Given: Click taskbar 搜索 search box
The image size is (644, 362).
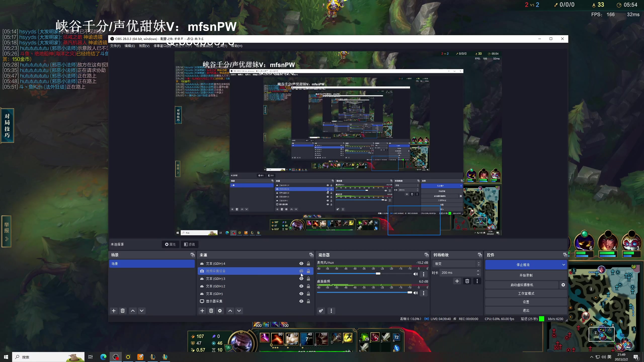Looking at the screenshot, I should click(48, 357).
